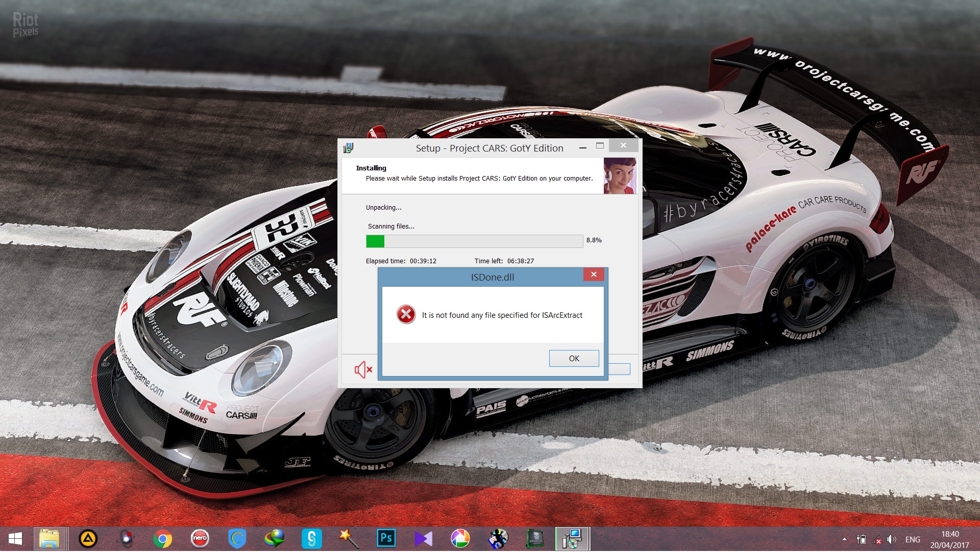
Task: Toggle the installer's muted speaker icon
Action: pyautogui.click(x=363, y=370)
